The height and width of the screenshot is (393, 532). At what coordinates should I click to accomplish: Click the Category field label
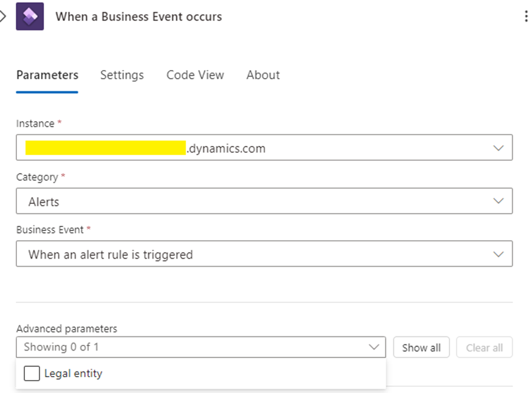(x=37, y=177)
